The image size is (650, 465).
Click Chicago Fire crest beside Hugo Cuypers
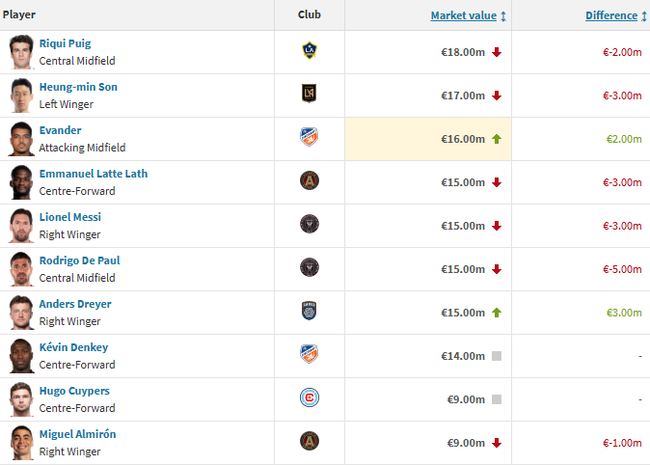coord(309,398)
